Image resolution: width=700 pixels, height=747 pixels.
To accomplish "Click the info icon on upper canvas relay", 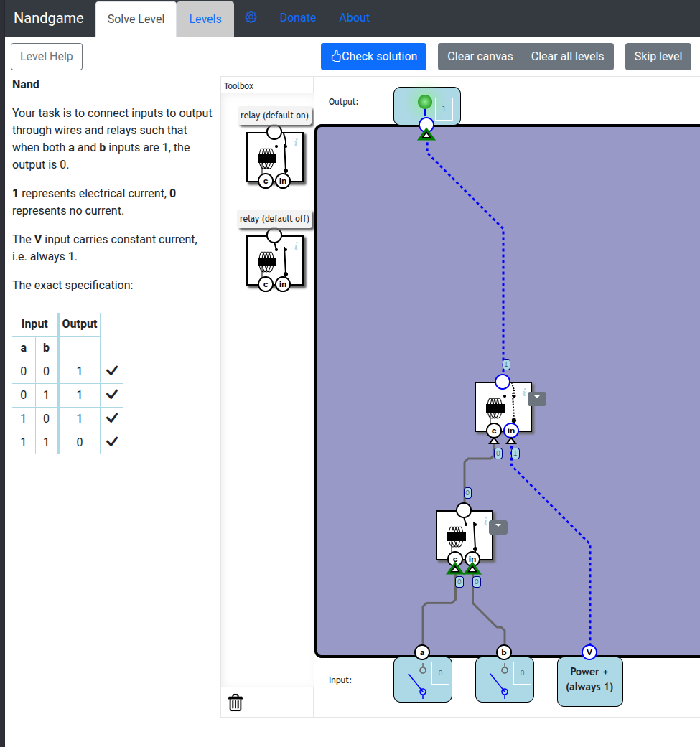I will (x=524, y=393).
